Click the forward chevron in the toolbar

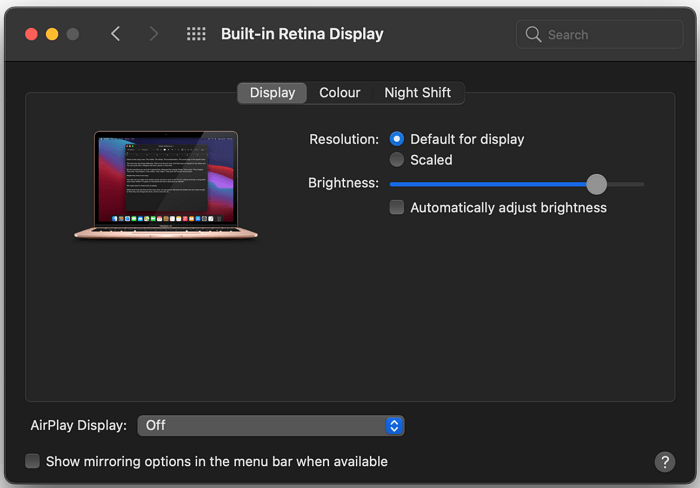pyautogui.click(x=153, y=34)
